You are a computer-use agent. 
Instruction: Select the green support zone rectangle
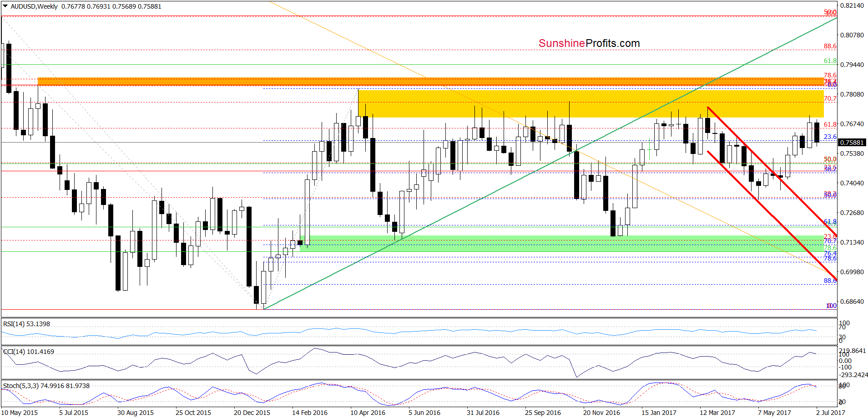[x=562, y=244]
